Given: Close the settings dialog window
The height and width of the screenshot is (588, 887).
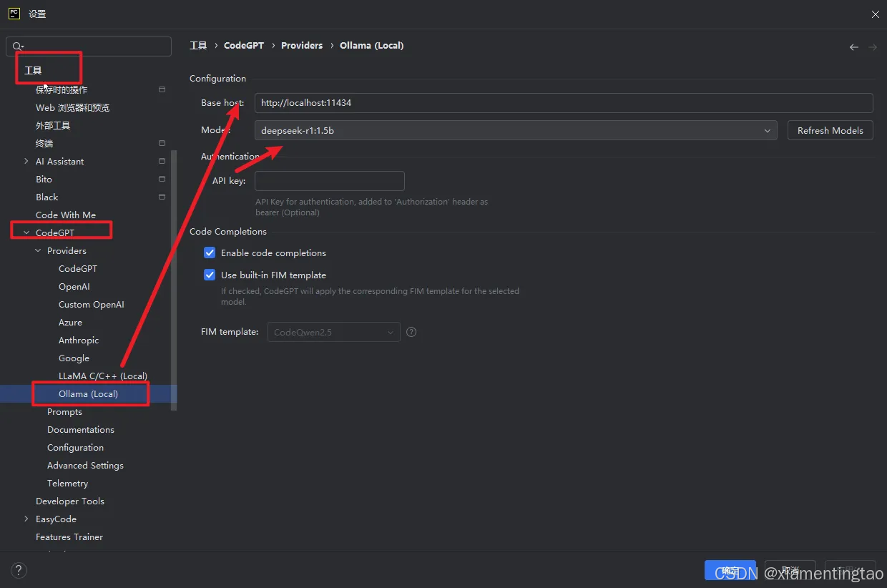Looking at the screenshot, I should pyautogui.click(x=876, y=14).
